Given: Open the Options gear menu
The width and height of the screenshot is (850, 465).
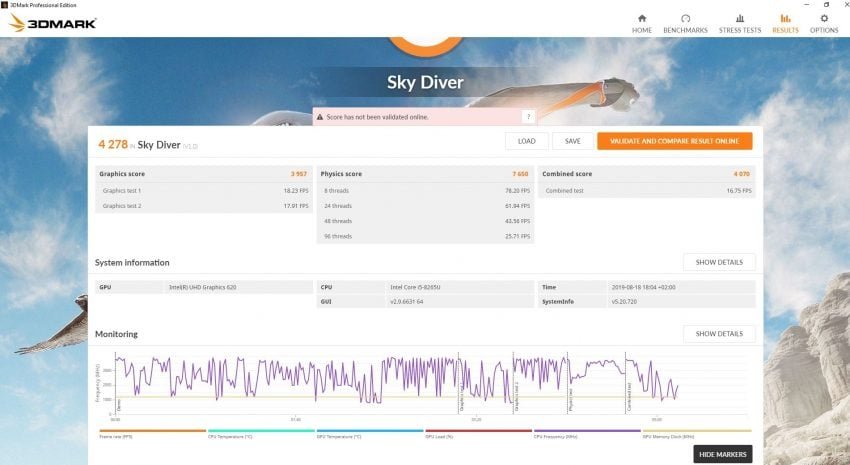Looking at the screenshot, I should [x=824, y=23].
